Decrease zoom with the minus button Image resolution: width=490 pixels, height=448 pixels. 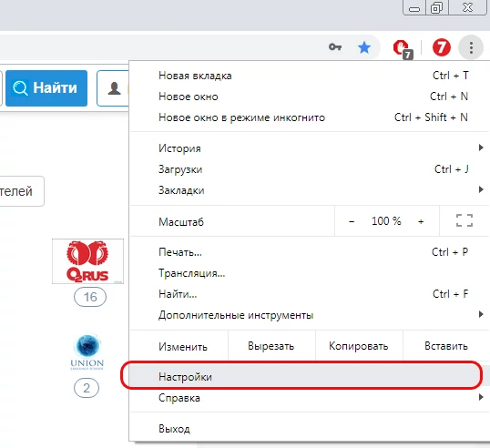point(352,221)
